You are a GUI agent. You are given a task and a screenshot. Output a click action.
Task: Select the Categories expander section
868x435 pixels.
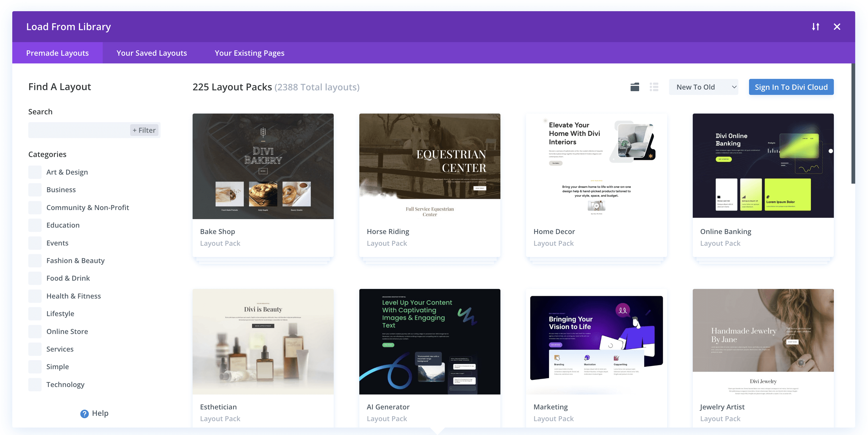(47, 154)
